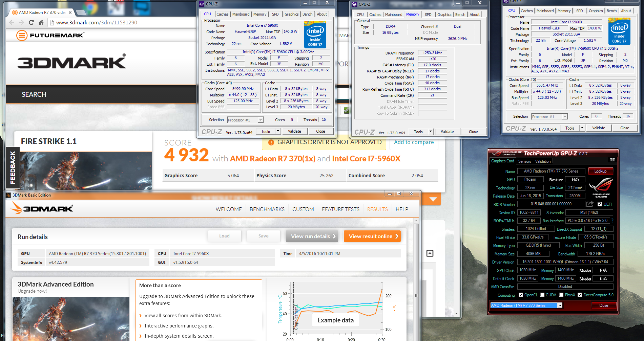Screen dimensions: 644x341
Task: Take a GPU-Z screenshot with camera icon
Action: point(612,160)
